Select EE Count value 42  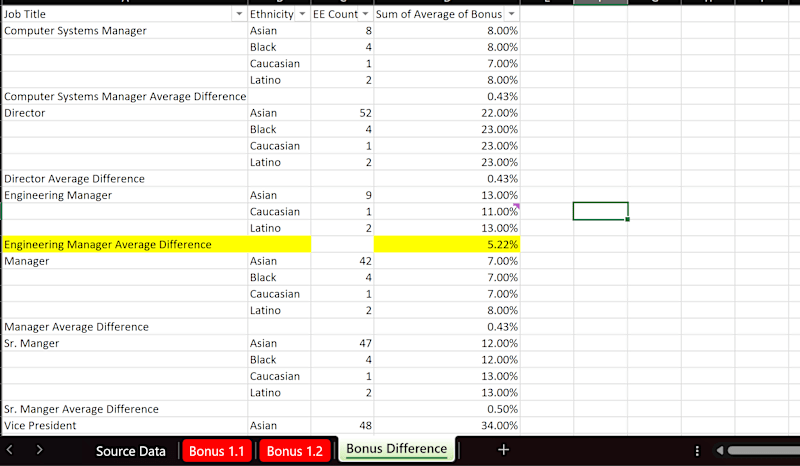(342, 261)
